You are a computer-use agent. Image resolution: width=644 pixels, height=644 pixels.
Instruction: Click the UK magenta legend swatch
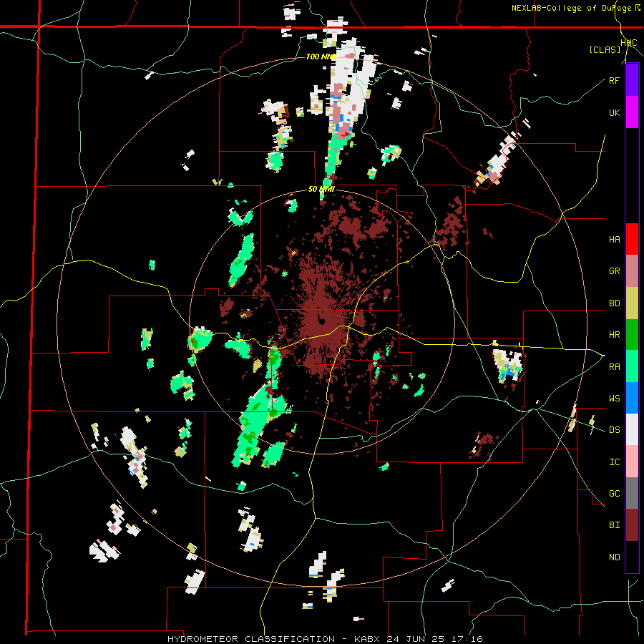pos(632,112)
